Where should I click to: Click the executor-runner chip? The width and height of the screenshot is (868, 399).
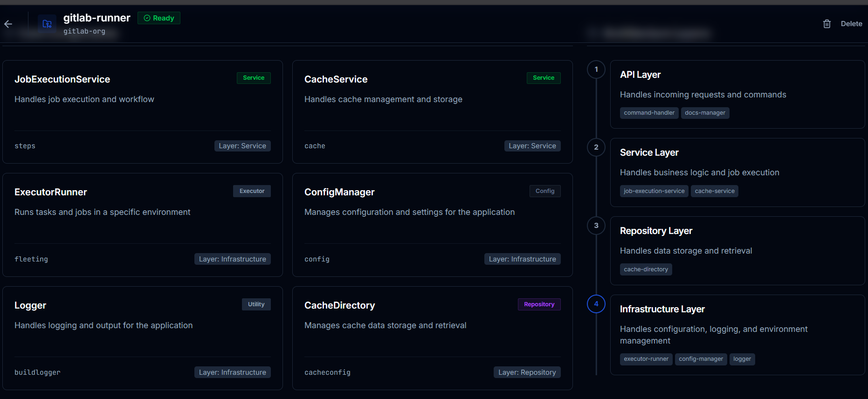click(x=646, y=359)
